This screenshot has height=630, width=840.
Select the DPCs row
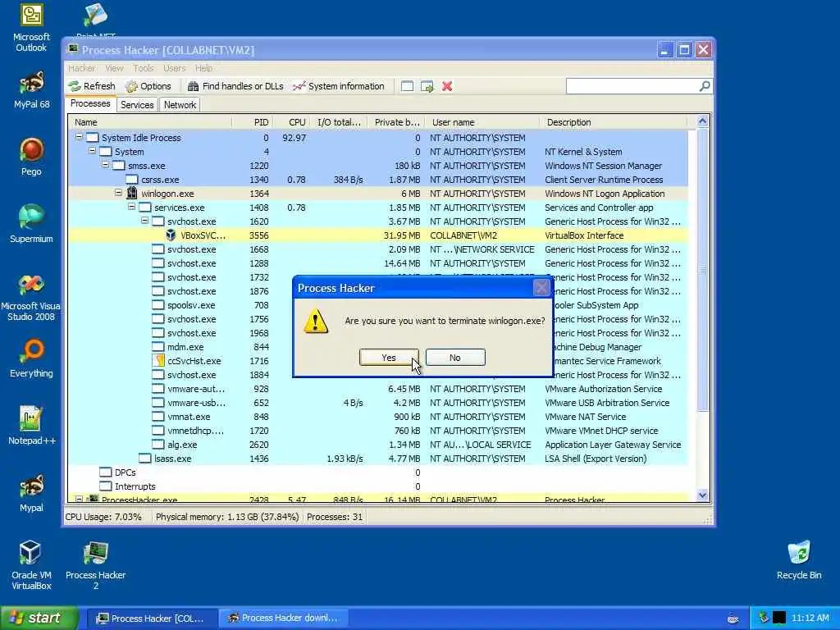point(377,472)
